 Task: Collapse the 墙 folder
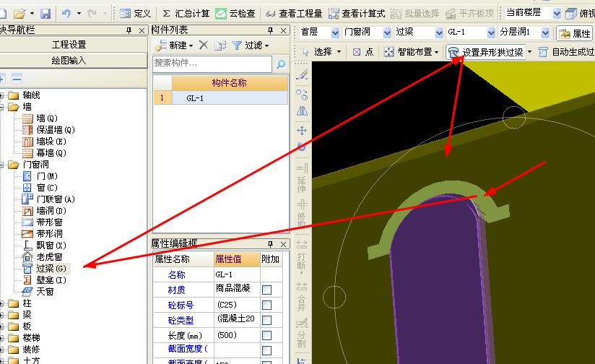1,107
